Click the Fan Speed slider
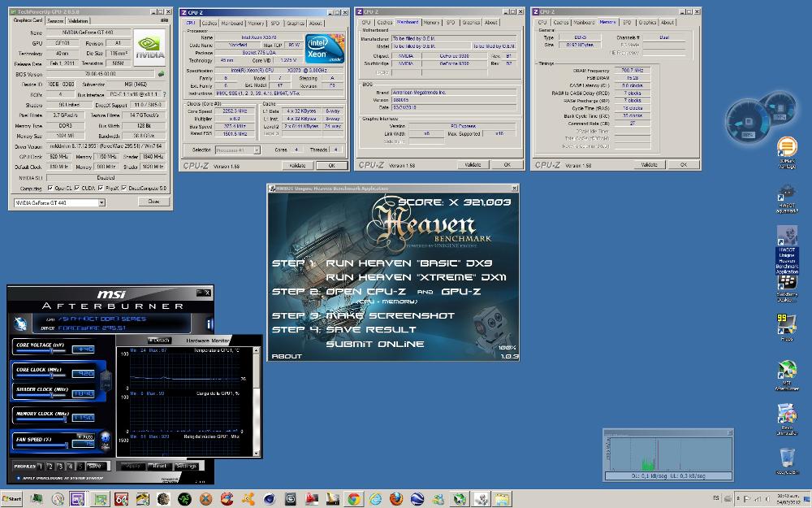Screen dimensions: 812x508 pyautogui.click(x=41, y=445)
